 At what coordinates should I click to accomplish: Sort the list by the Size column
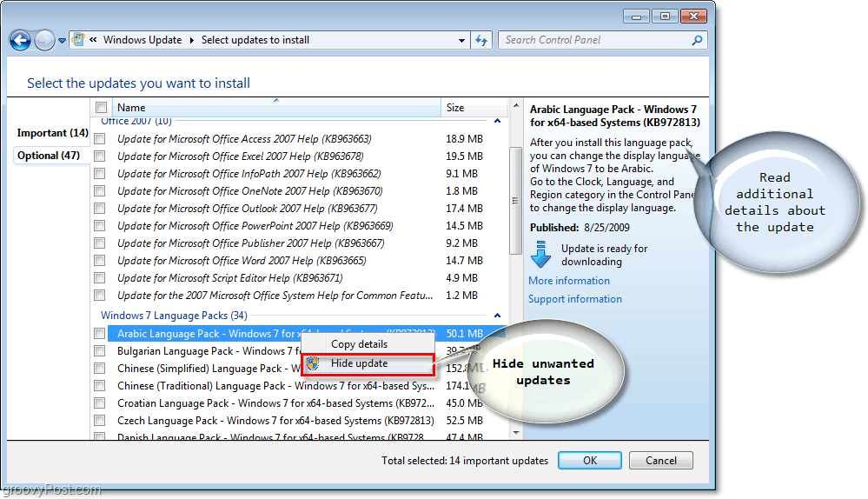tap(474, 108)
